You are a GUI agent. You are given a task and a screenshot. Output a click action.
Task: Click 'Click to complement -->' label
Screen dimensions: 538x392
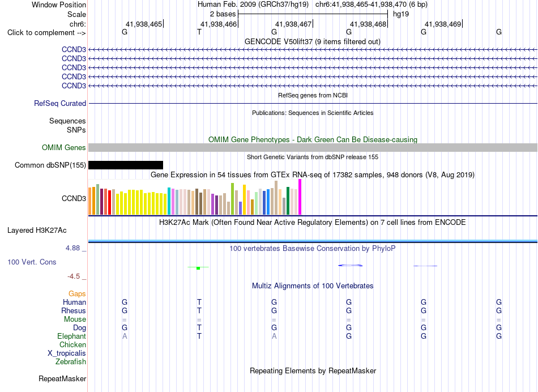tap(46, 33)
